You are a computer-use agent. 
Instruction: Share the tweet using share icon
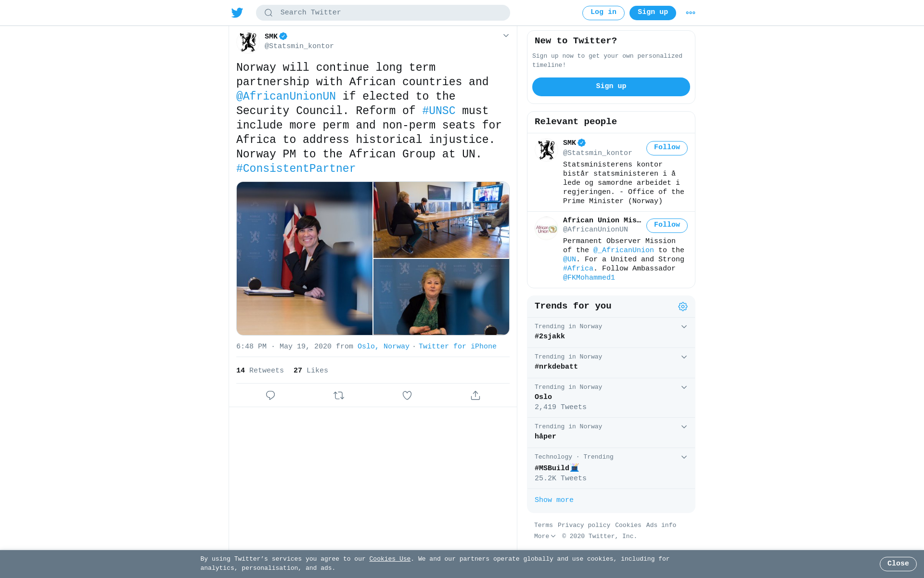coord(475,395)
